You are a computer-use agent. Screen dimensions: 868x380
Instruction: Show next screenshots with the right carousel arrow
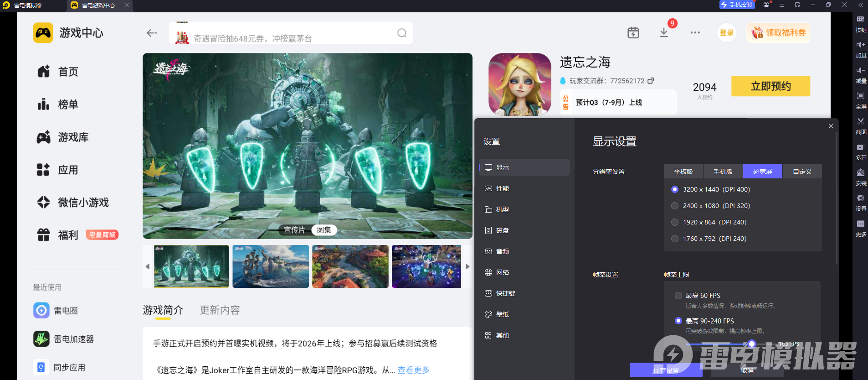(x=467, y=266)
